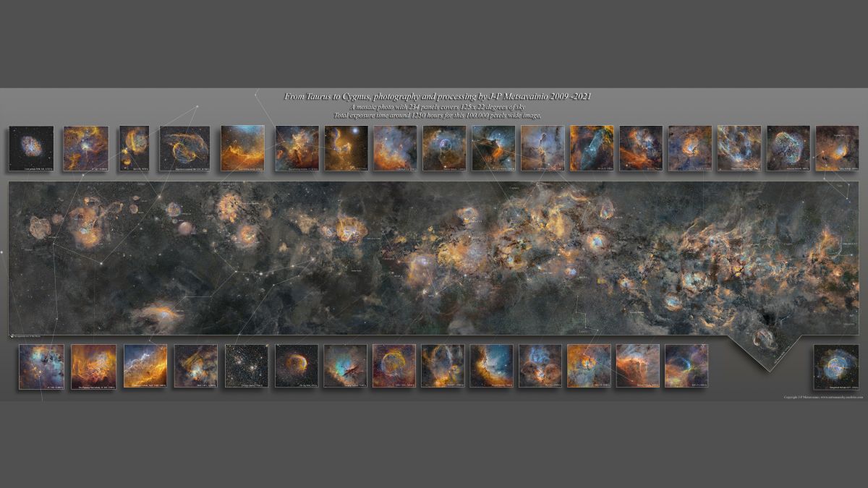
Task: Click the copyright J-P Metsavainio credit text
Action: [x=823, y=397]
